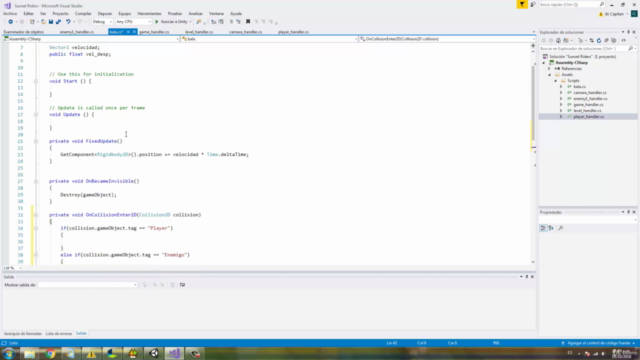Viewport: 640px width, 360px height.
Task: Click Asociar a Unity button
Action: (x=171, y=22)
